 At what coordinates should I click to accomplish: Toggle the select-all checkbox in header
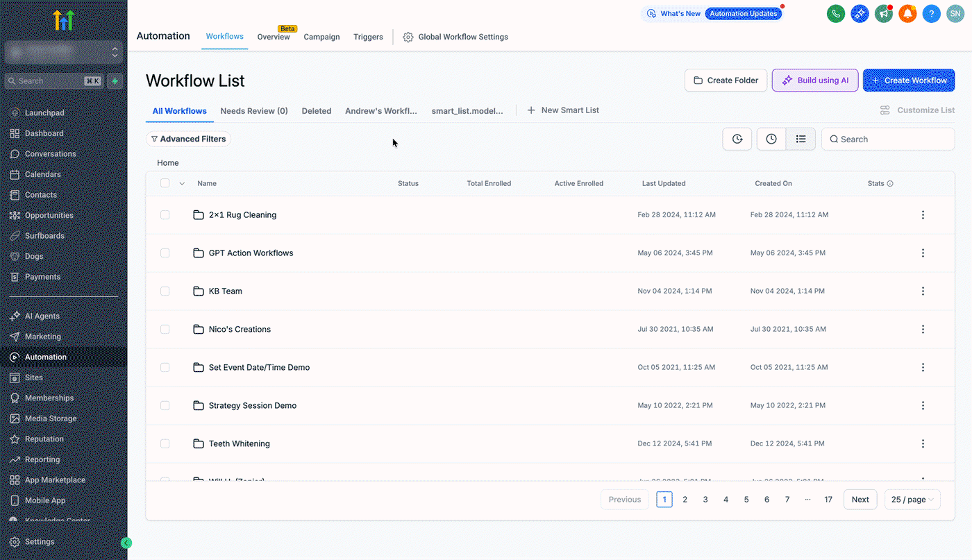165,183
